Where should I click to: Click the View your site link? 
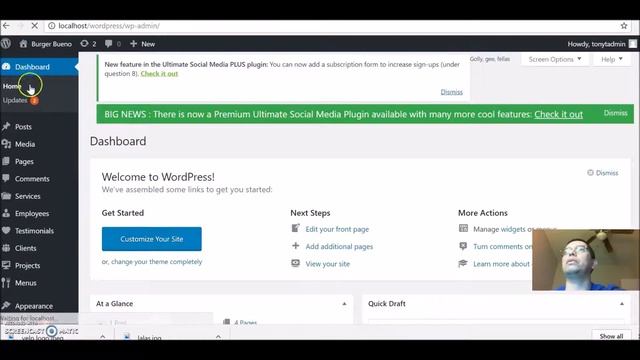pyautogui.click(x=328, y=264)
